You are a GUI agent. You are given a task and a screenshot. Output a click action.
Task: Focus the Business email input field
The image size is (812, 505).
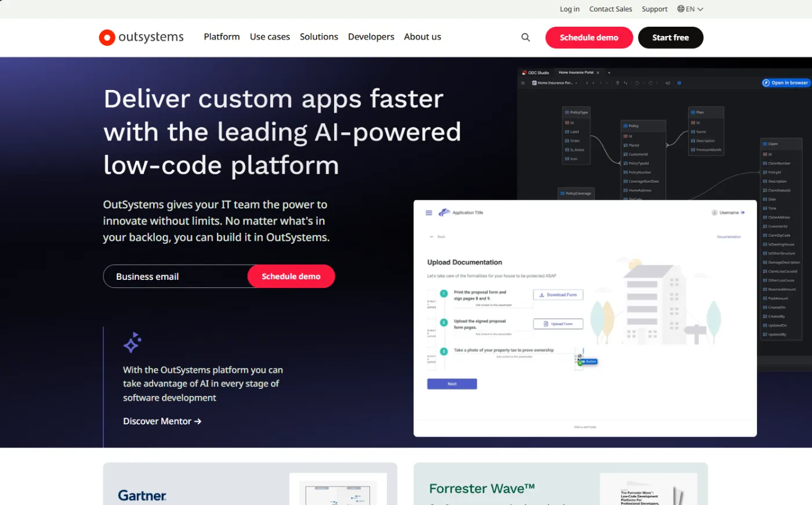(176, 276)
